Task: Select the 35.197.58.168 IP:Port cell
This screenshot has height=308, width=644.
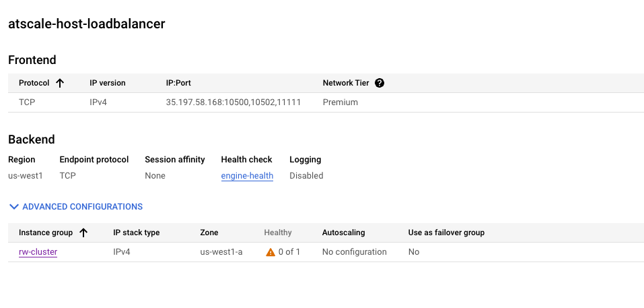Action: click(234, 102)
